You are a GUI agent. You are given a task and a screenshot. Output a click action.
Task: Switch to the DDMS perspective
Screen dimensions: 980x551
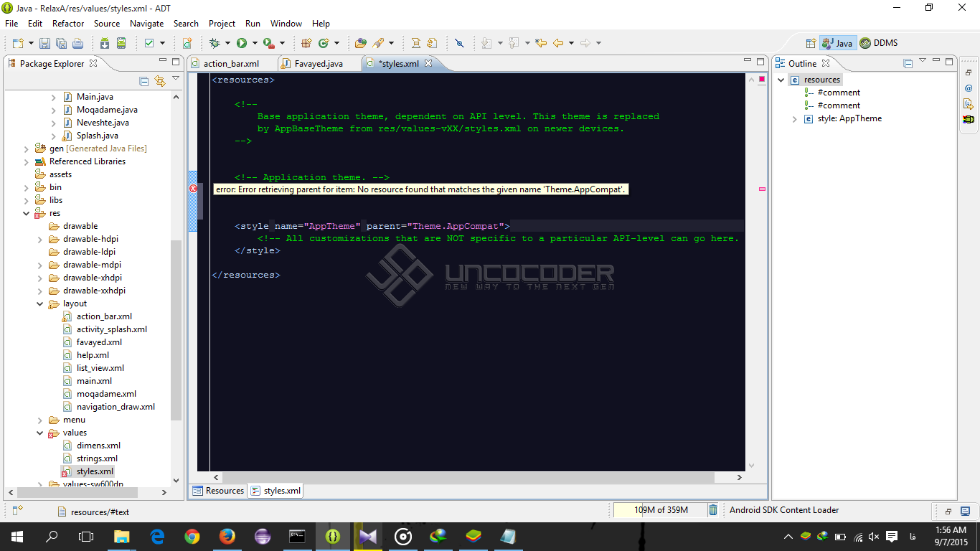(879, 43)
